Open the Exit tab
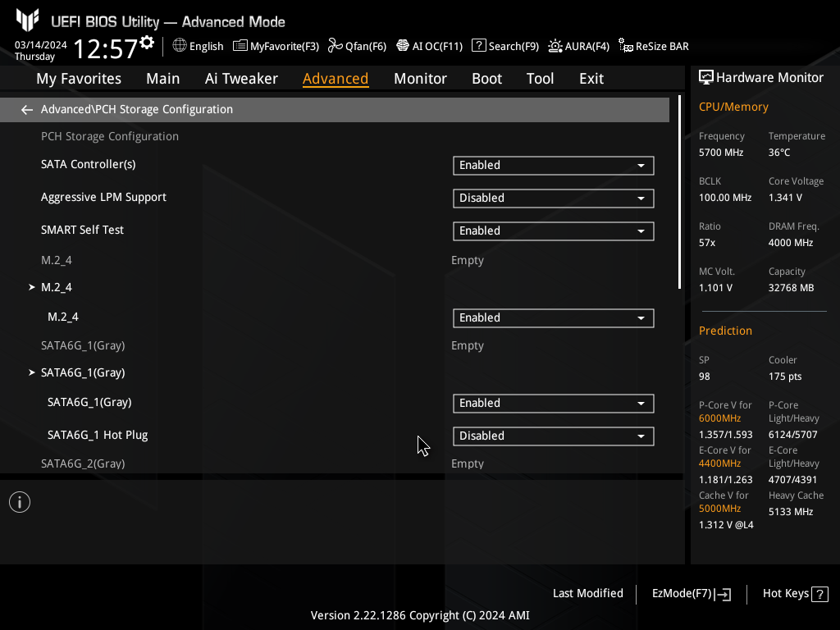This screenshot has width=840, height=630. tap(591, 79)
